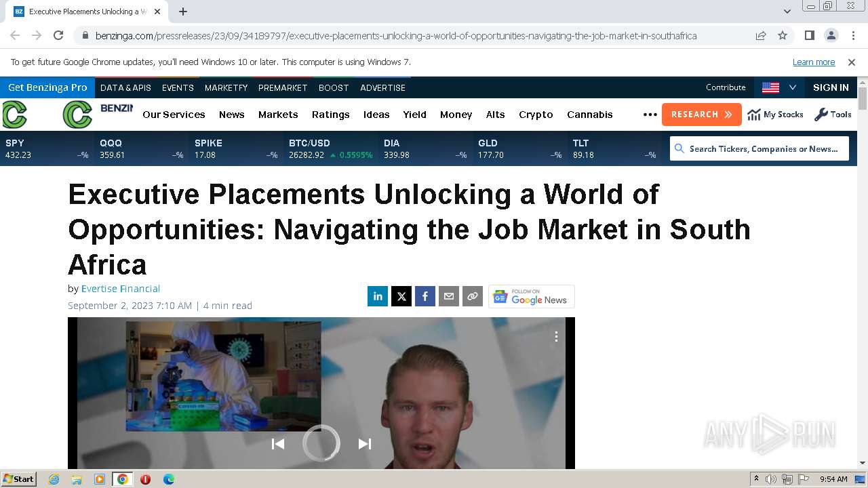868x488 pixels.
Task: Open Markets navigation item
Action: tap(278, 115)
